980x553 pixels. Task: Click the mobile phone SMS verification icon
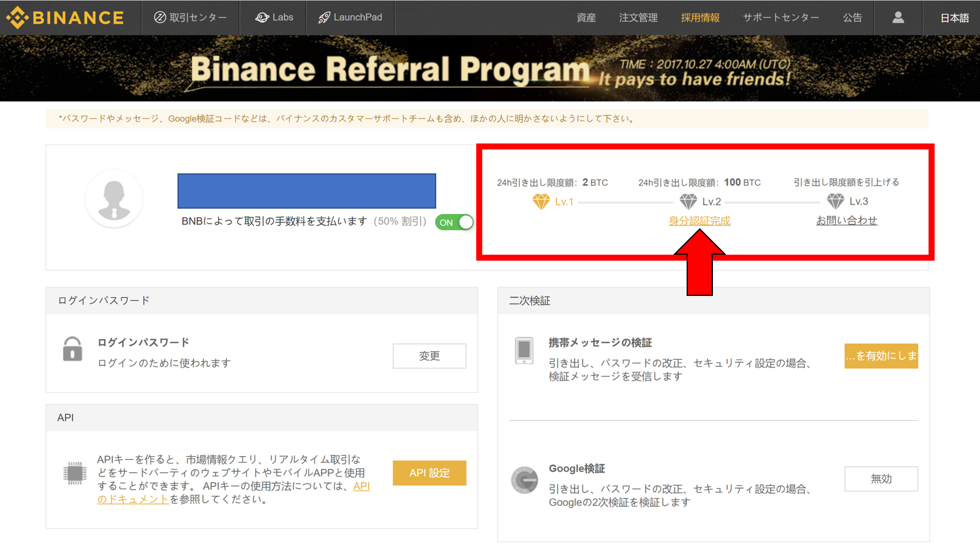[524, 350]
